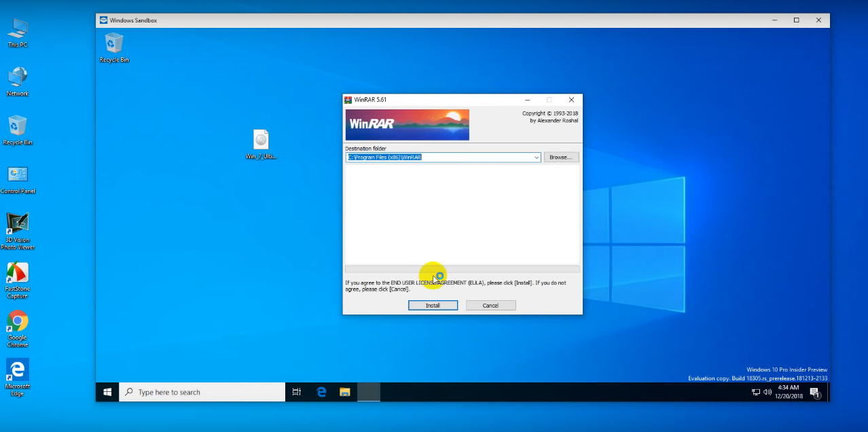Click 'by Alexander Roshal' text
868x432 pixels.
554,121
